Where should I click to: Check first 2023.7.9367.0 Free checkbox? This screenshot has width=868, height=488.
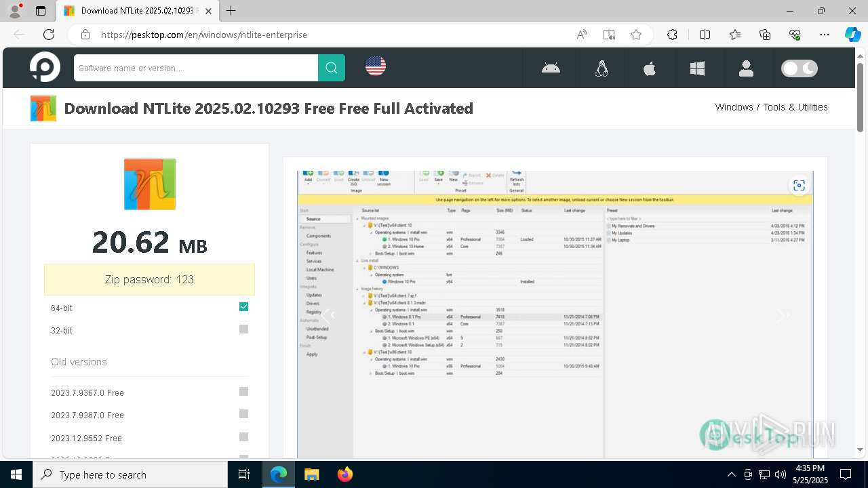[243, 392]
